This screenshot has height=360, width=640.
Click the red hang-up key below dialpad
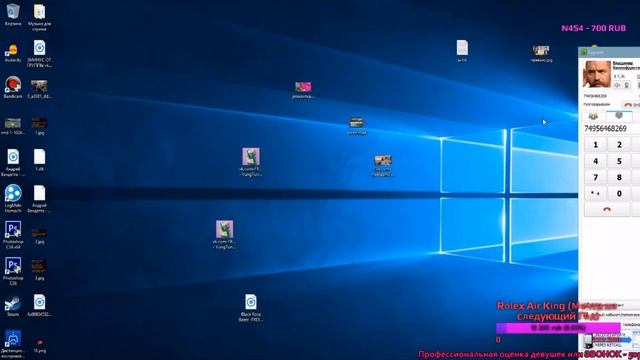[x=607, y=209]
